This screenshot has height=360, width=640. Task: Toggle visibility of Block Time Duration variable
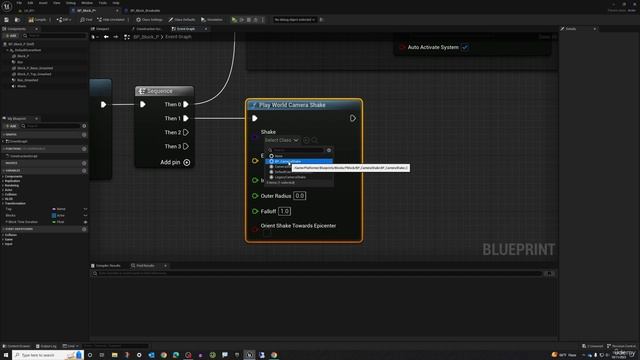point(85,222)
